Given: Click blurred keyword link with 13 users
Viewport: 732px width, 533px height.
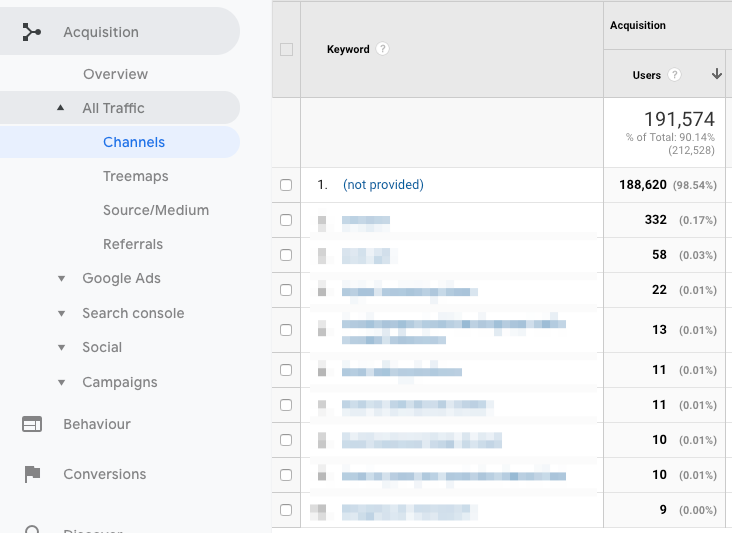Looking at the screenshot, I should pos(454,331).
